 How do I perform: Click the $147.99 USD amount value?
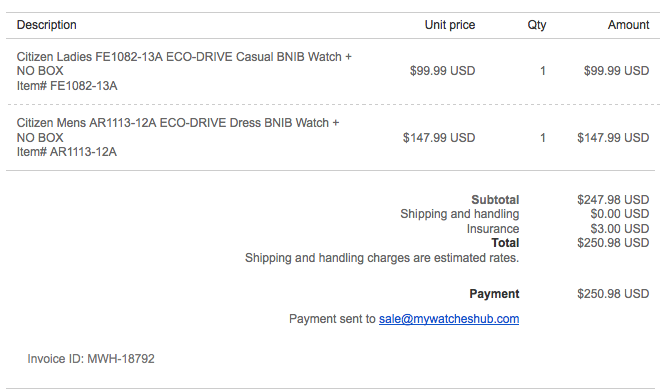[x=613, y=138]
